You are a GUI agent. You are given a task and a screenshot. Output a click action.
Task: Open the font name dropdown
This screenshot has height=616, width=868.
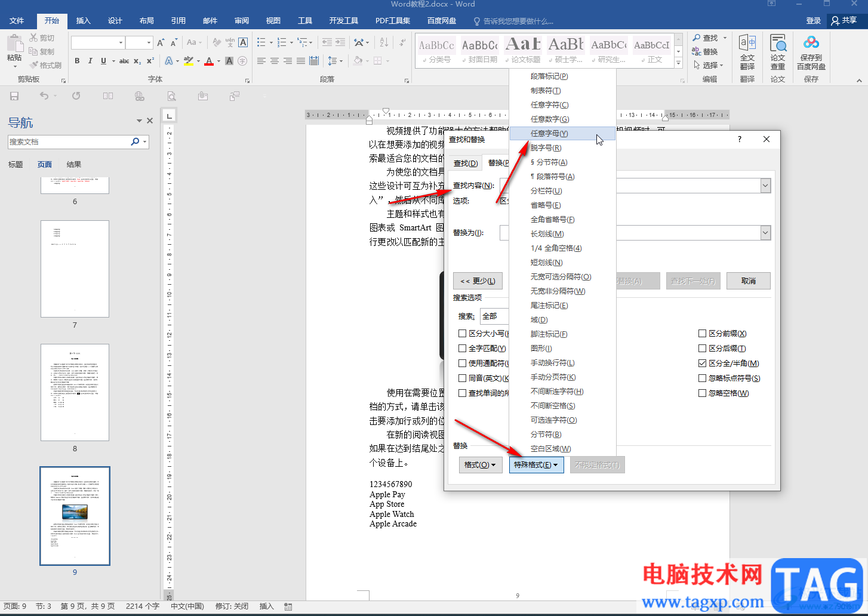(121, 42)
